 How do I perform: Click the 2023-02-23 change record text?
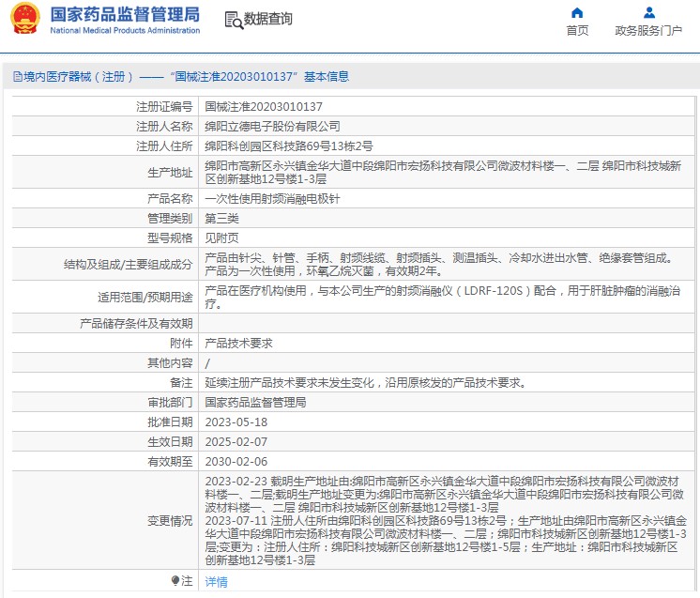click(444, 494)
